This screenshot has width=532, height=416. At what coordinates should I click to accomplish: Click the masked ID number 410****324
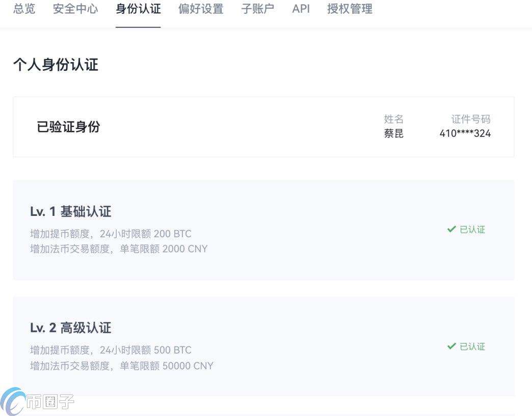tap(465, 134)
